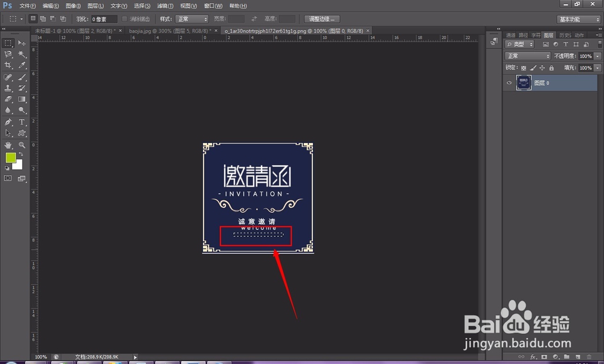Open the blend mode 正常 dropdown

point(527,56)
